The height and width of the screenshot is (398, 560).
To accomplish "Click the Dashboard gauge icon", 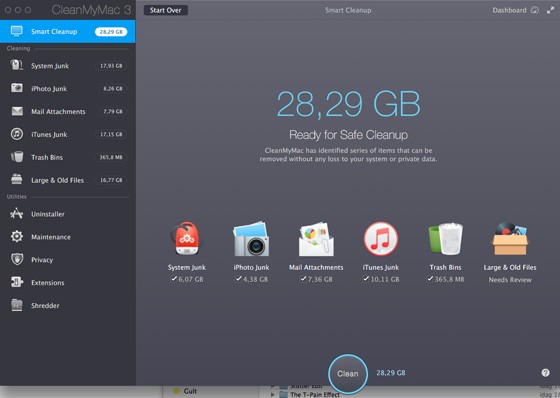I will (535, 10).
